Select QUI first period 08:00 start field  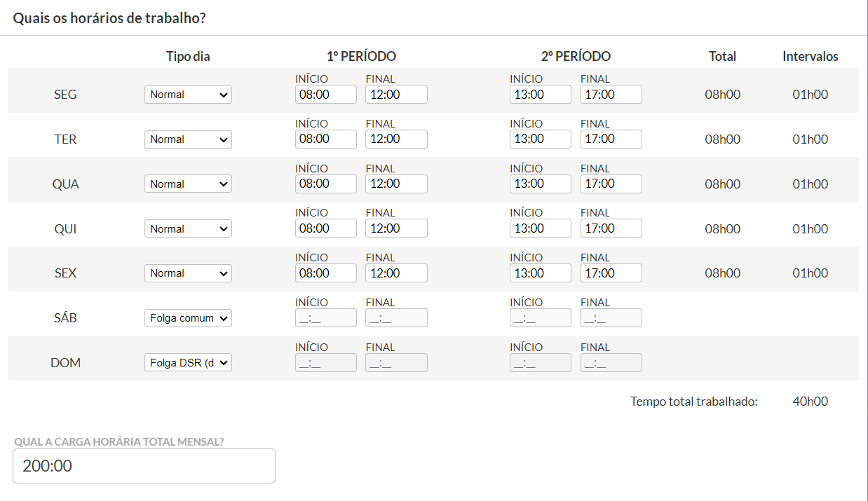tap(325, 229)
